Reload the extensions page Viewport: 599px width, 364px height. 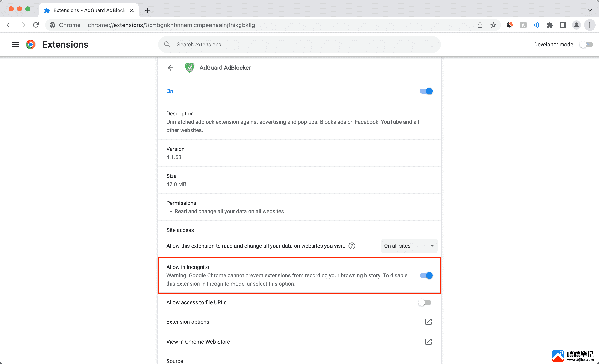[36, 25]
